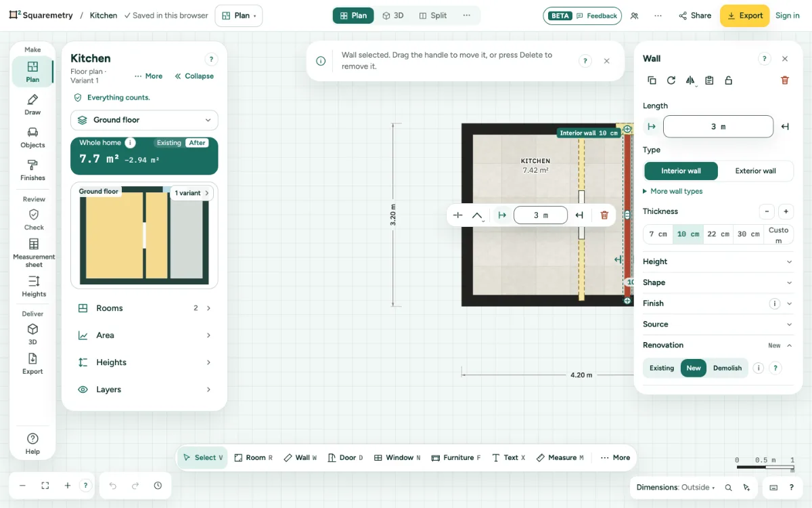Click the lock icon in Wall panel
Screen dimensions: 812x508
[728, 80]
